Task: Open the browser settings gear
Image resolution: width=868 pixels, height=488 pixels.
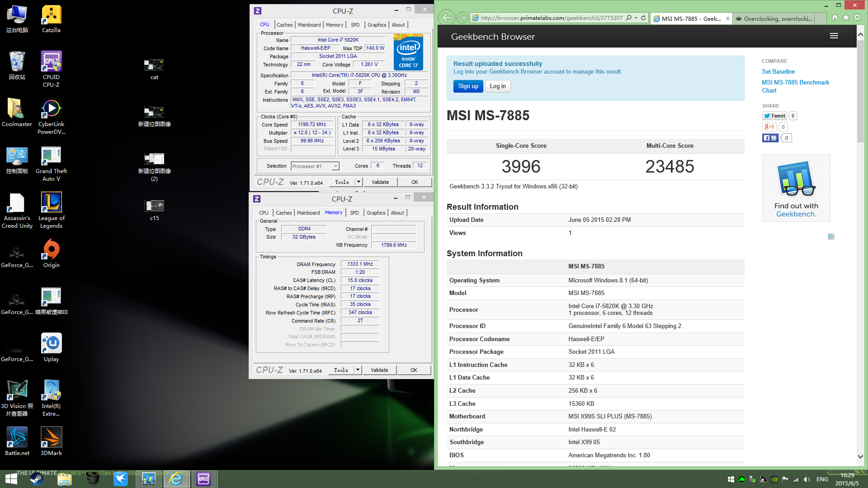Action: pyautogui.click(x=857, y=18)
